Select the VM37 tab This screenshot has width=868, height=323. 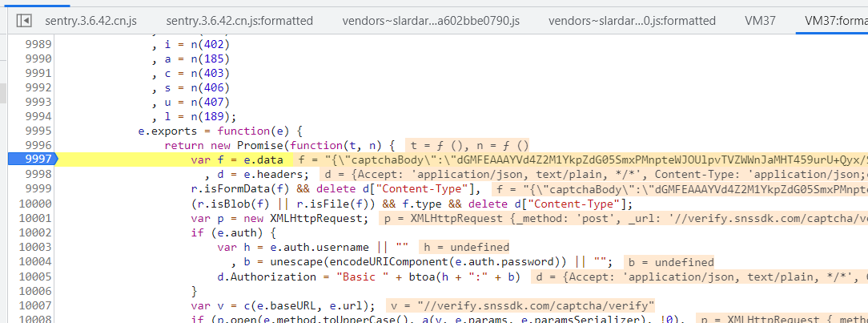click(760, 21)
